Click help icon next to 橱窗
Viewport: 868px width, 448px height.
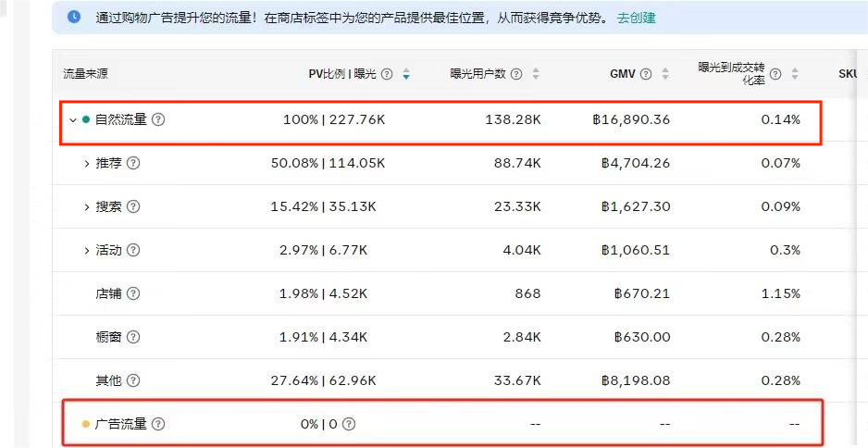pos(133,337)
